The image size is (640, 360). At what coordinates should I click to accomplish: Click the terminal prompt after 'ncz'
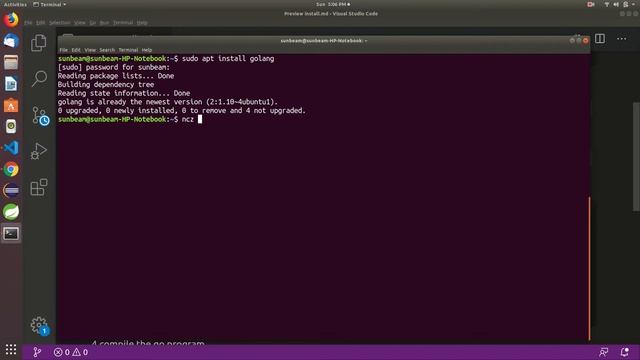click(x=200, y=119)
